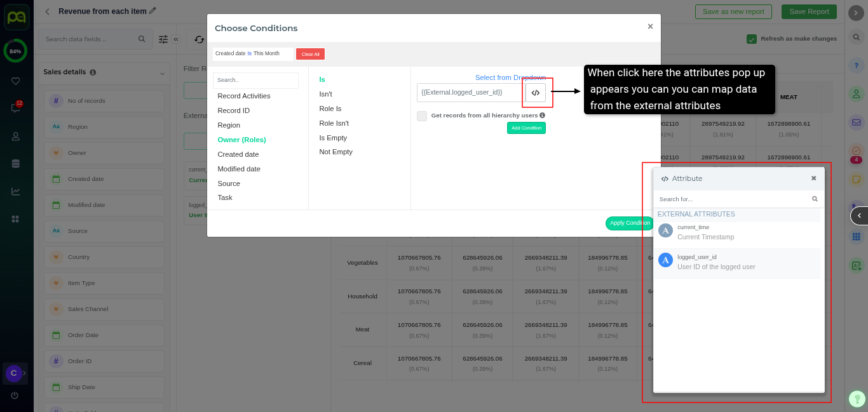Open the filter sliders icon
This screenshot has height=412, width=868.
pos(163,39)
